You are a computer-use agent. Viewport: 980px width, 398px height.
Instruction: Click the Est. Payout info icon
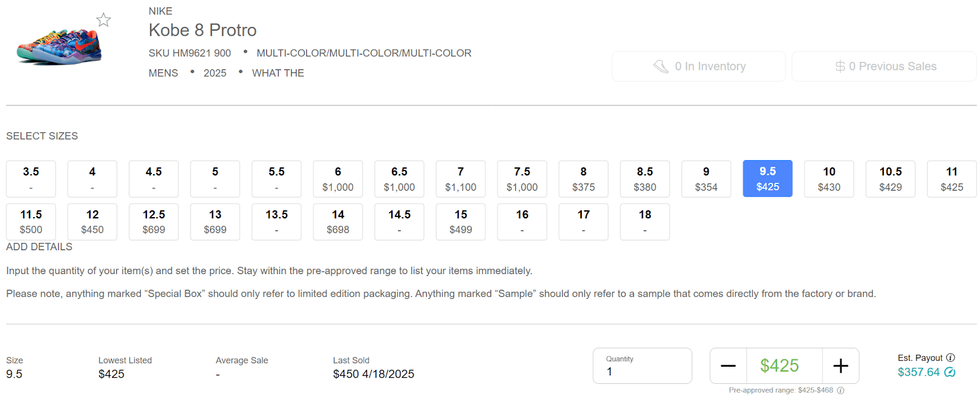coord(951,358)
